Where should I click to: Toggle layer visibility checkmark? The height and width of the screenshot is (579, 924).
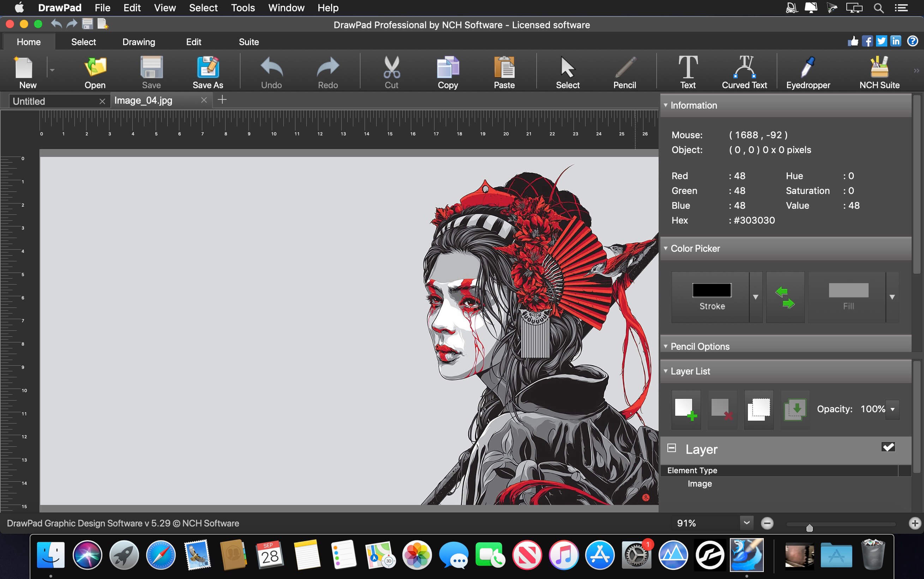click(x=889, y=447)
